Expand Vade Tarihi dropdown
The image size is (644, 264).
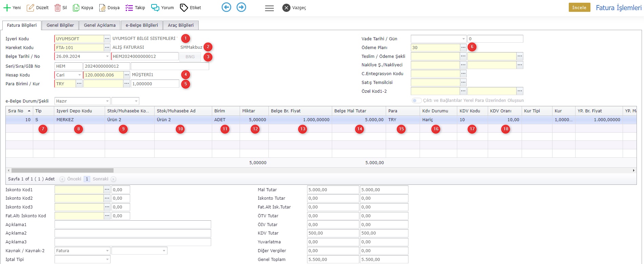click(464, 39)
